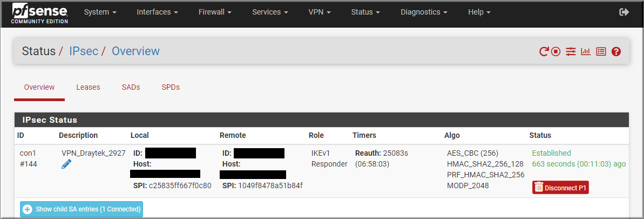Edit VPN_Draytek_2927 with the pencil icon
Viewport: 644px width, 219px height.
[66, 165]
